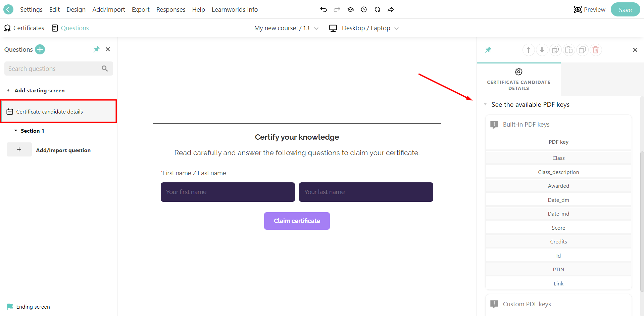Image resolution: width=644 pixels, height=316 pixels.
Task: Click the green Save button
Action: click(x=625, y=9)
